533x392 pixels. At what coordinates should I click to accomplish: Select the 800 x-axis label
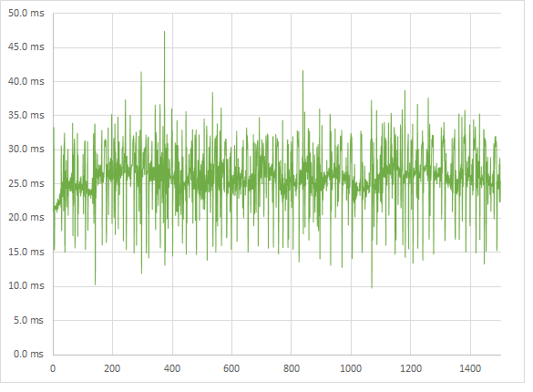[x=292, y=368]
